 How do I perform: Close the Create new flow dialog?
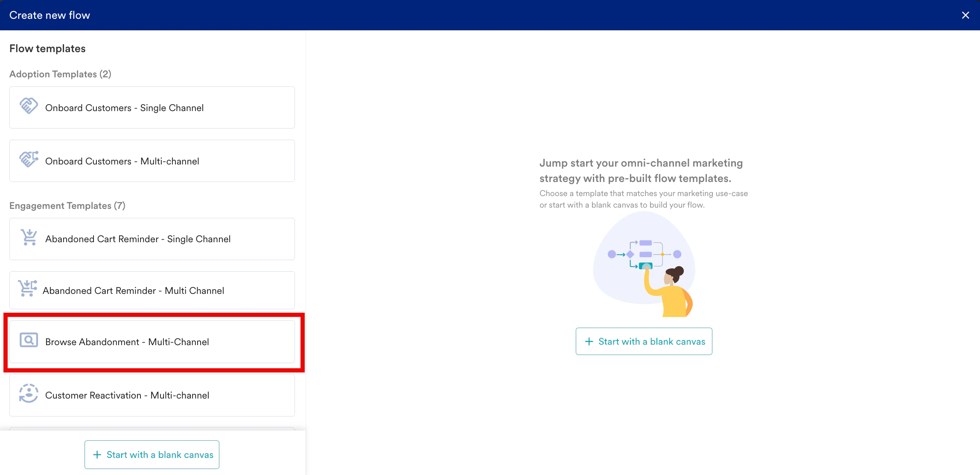tap(965, 15)
